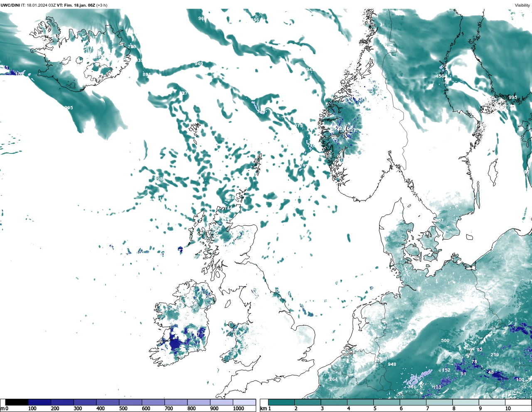Click the 2–3 km teal legend swatch
532x412 pixels.
click(x=308, y=402)
